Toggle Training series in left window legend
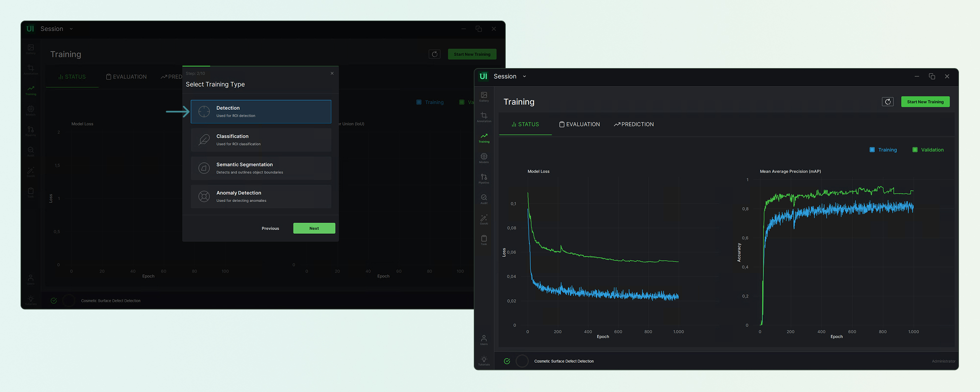Image resolution: width=980 pixels, height=392 pixels. tap(430, 102)
